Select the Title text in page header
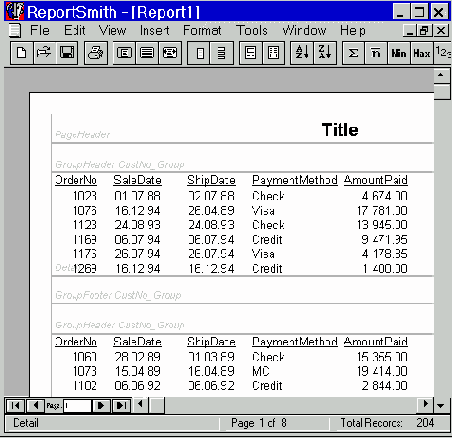 (340, 130)
